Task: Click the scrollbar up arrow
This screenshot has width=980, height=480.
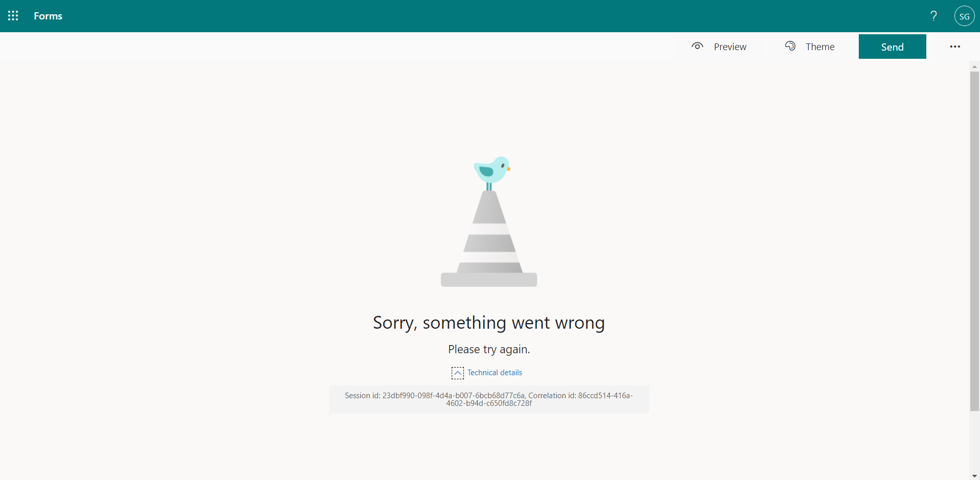Action: [974, 67]
